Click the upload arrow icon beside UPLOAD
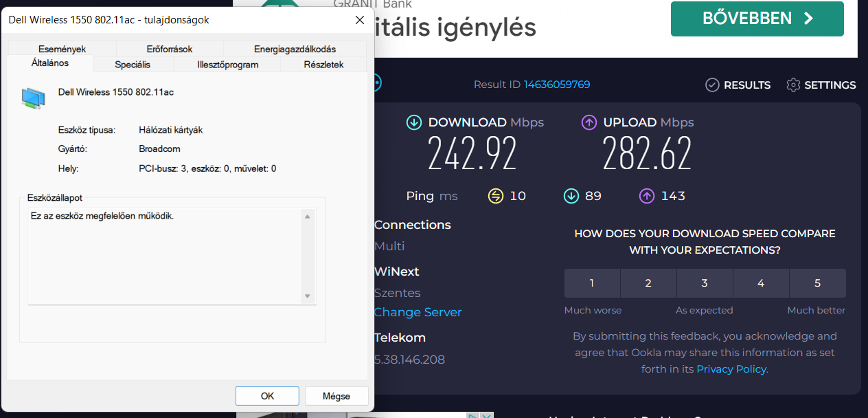868x418 pixels. (589, 122)
